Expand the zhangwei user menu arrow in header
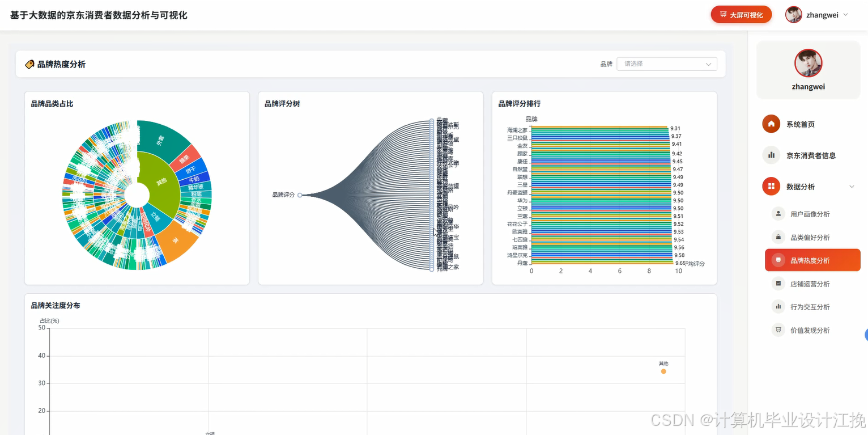Viewport: 868px width, 435px height. [x=846, y=15]
